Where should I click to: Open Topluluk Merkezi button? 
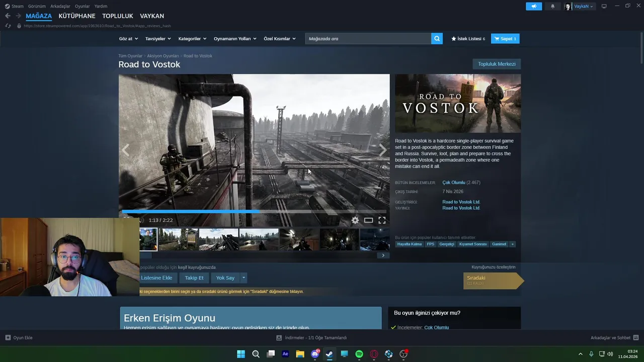pyautogui.click(x=497, y=64)
